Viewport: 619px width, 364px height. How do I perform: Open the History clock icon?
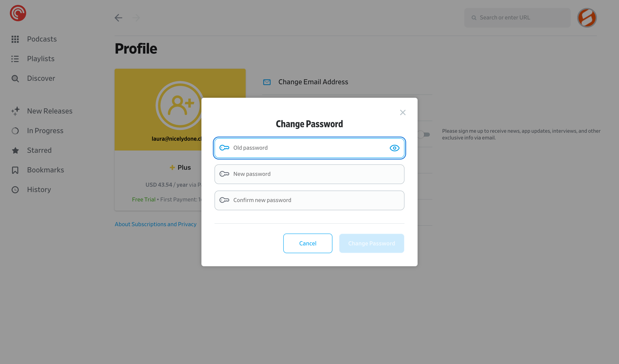[x=15, y=190]
